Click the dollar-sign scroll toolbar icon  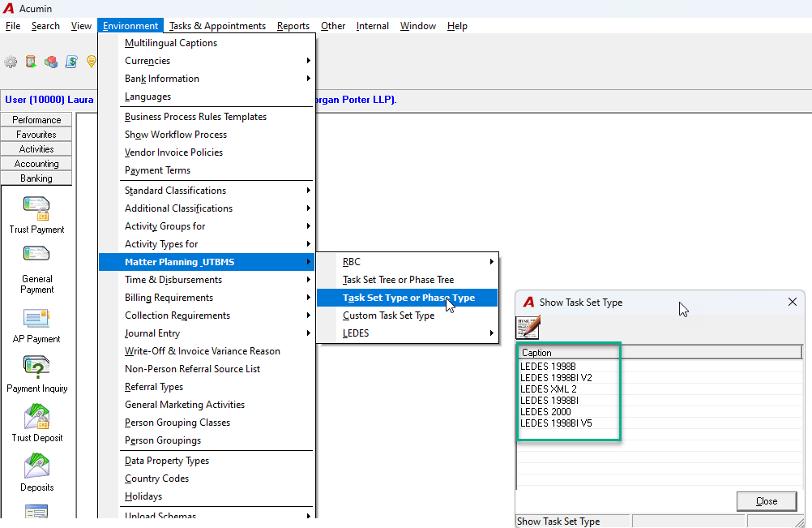click(71, 62)
